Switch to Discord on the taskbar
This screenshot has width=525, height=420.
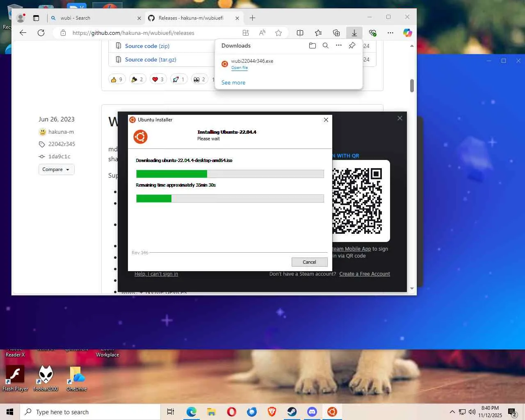coord(312,412)
